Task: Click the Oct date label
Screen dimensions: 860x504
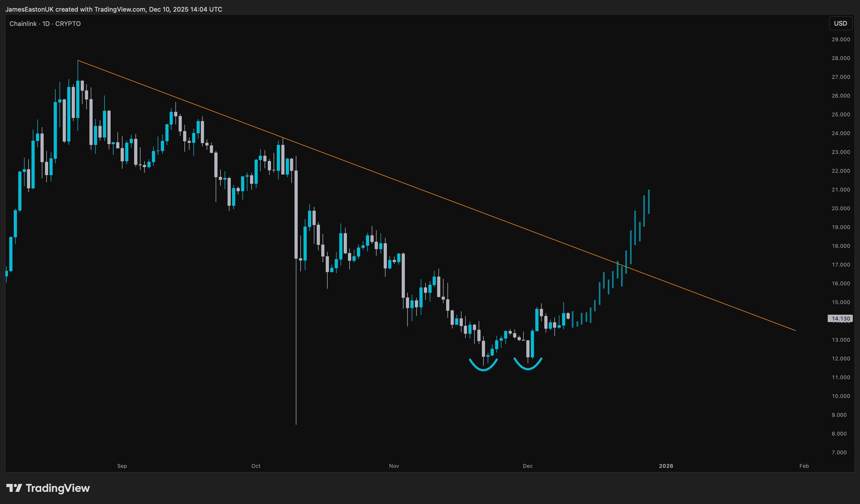Action: 256,466
